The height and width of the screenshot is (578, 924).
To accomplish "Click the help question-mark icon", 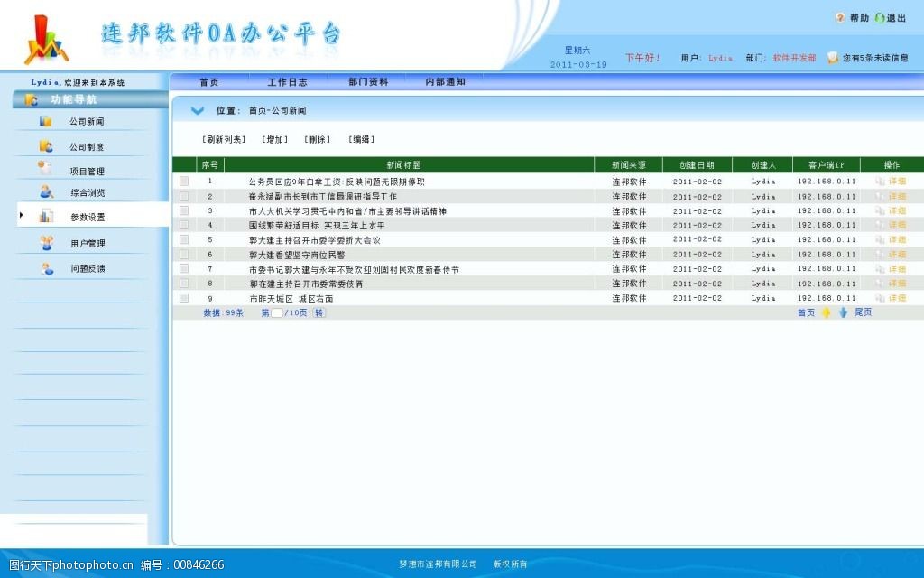I will point(840,15).
